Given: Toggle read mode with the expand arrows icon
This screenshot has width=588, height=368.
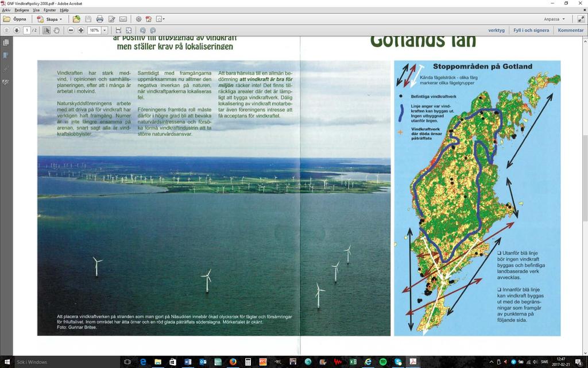Looking at the screenshot, I should [x=581, y=19].
